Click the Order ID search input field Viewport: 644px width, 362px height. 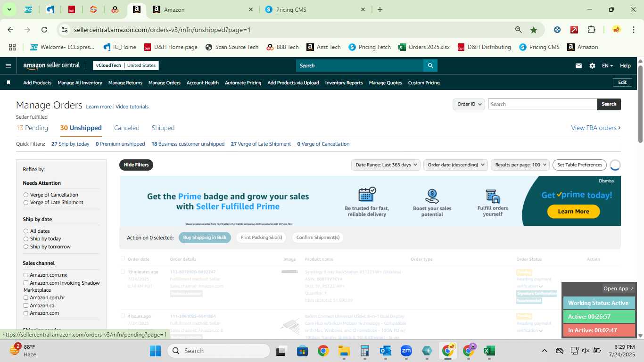coord(542,104)
